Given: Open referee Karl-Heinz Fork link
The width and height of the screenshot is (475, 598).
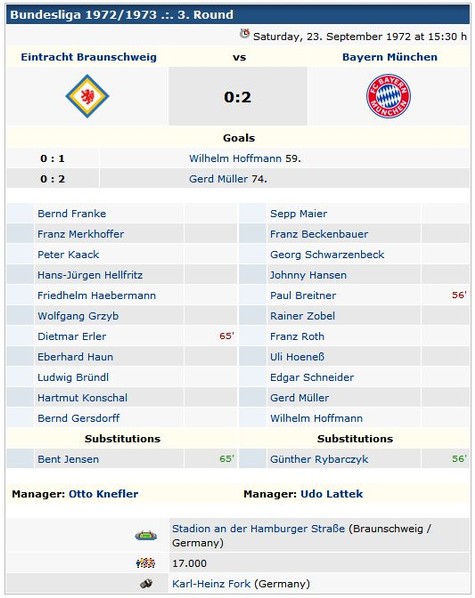Looking at the screenshot, I should tap(211, 584).
